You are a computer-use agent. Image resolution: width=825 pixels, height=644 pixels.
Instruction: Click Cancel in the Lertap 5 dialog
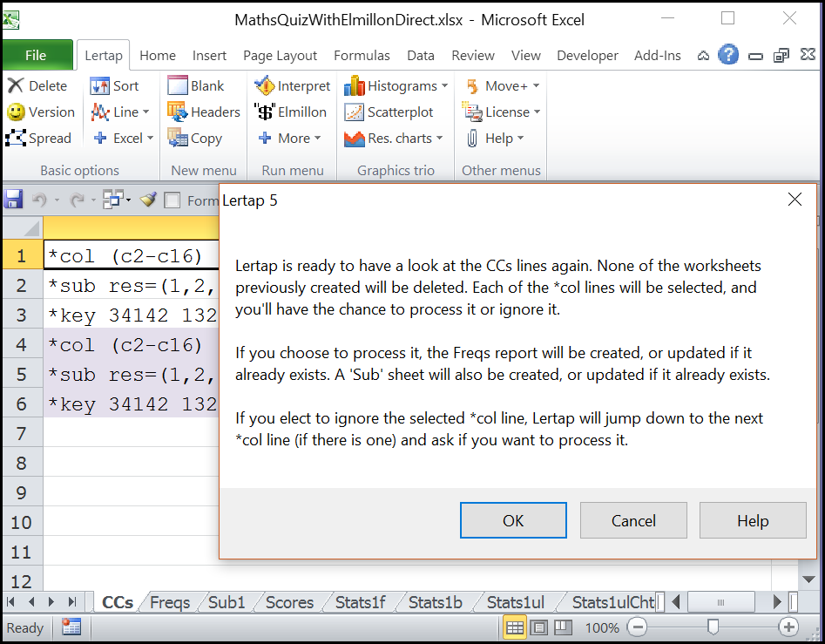tap(633, 520)
